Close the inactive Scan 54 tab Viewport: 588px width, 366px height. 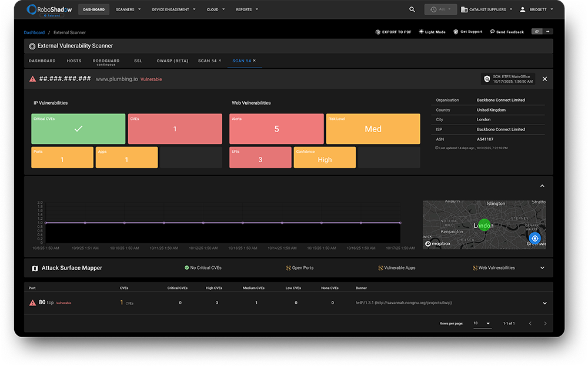click(220, 61)
